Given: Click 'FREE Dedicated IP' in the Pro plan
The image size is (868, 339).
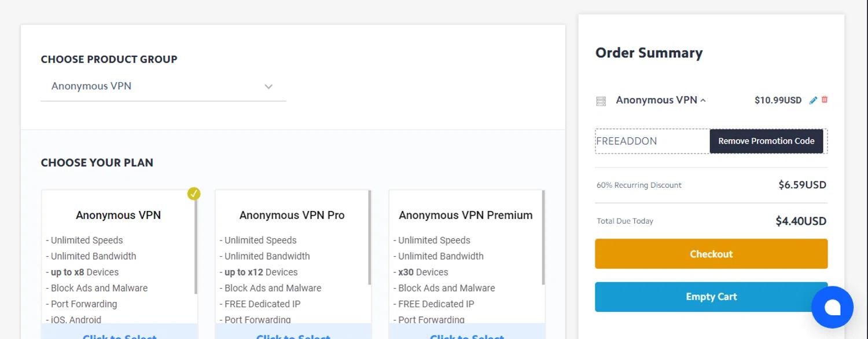Looking at the screenshot, I should (x=263, y=304).
